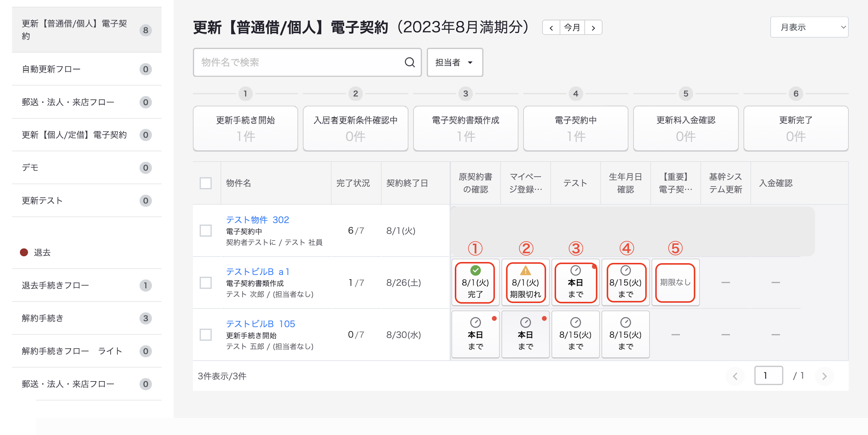Open 更新テスト in sidebar
The width and height of the screenshot is (868, 435).
pos(87,201)
